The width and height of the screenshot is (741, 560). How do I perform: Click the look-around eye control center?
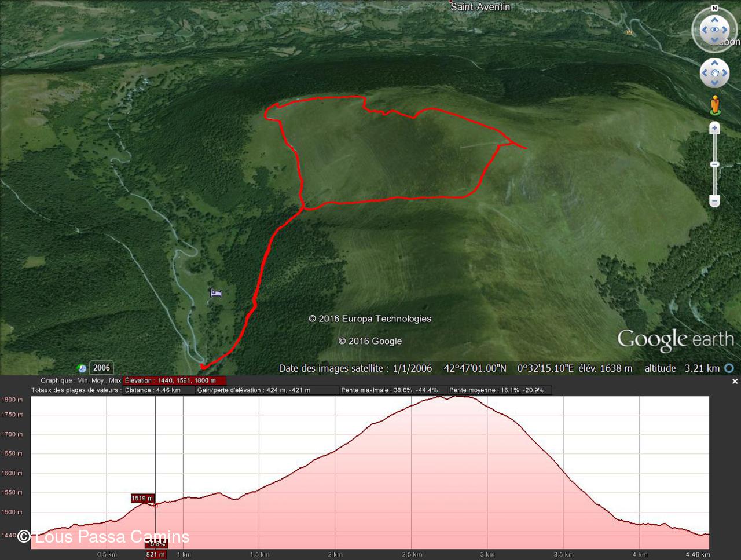714,30
